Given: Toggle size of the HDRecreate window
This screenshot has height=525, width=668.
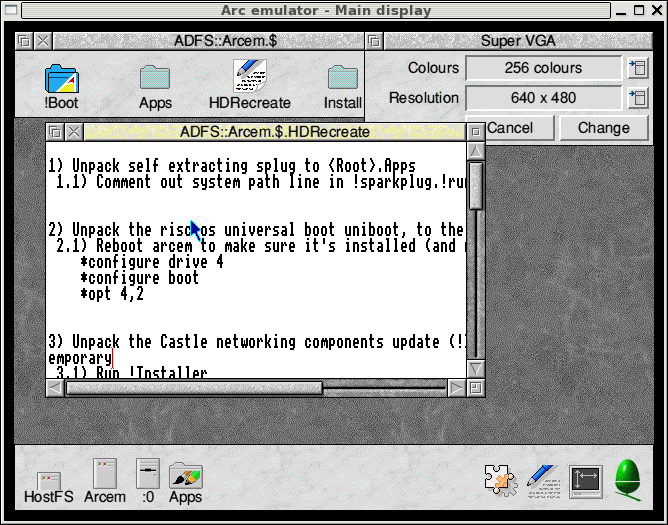Looking at the screenshot, I should tap(476, 132).
